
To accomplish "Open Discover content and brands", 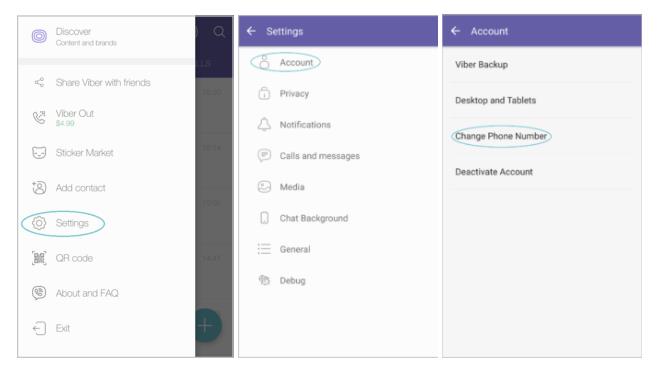I will coord(86,36).
